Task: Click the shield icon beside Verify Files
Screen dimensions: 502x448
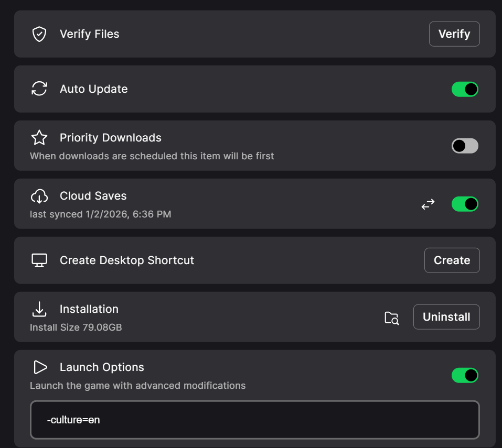Action: [39, 35]
